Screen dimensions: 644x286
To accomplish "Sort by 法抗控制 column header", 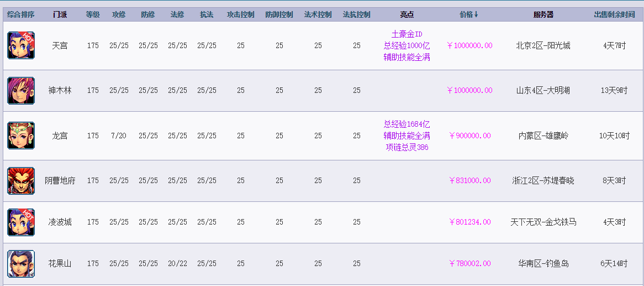I will pos(356,15).
